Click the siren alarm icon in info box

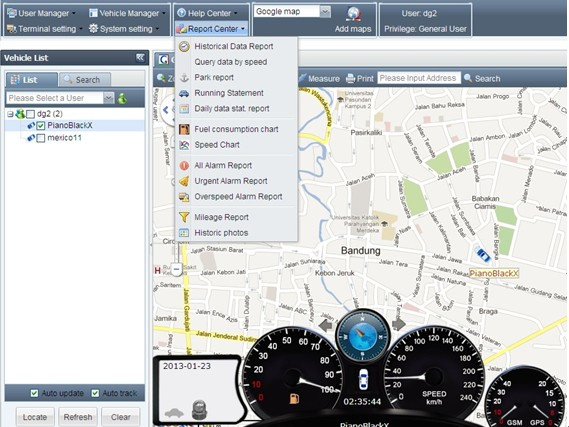[199, 410]
